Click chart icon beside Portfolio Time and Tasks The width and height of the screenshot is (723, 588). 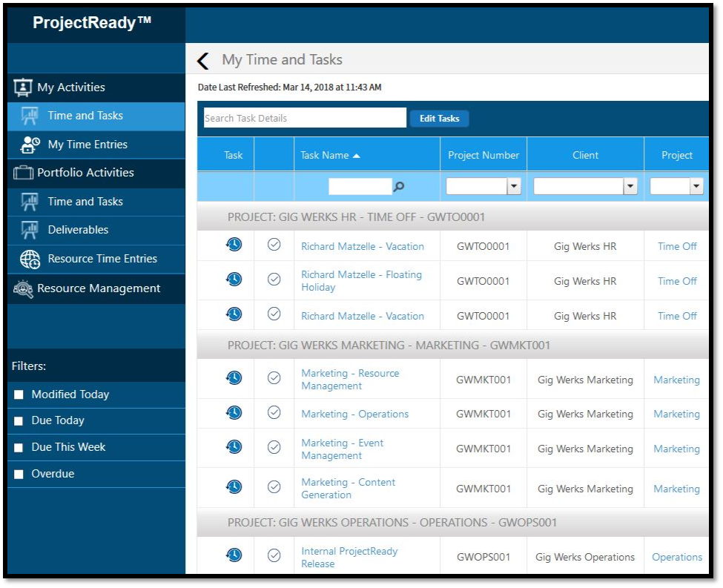(30, 202)
